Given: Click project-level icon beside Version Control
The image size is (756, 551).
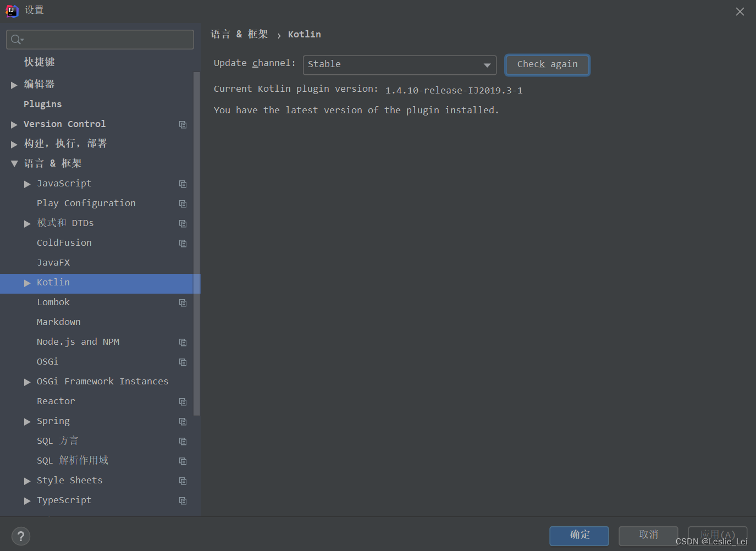Looking at the screenshot, I should pyautogui.click(x=183, y=125).
